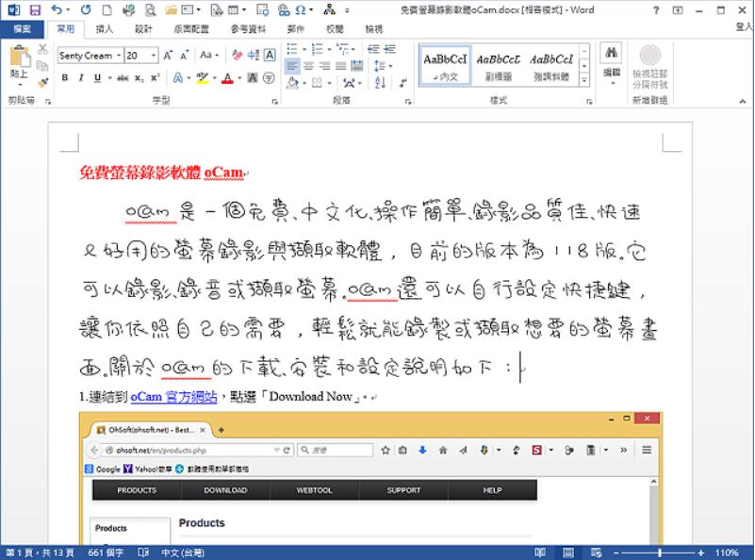Image resolution: width=755 pixels, height=560 pixels.
Task: Shrink the font size
Action: 184,56
